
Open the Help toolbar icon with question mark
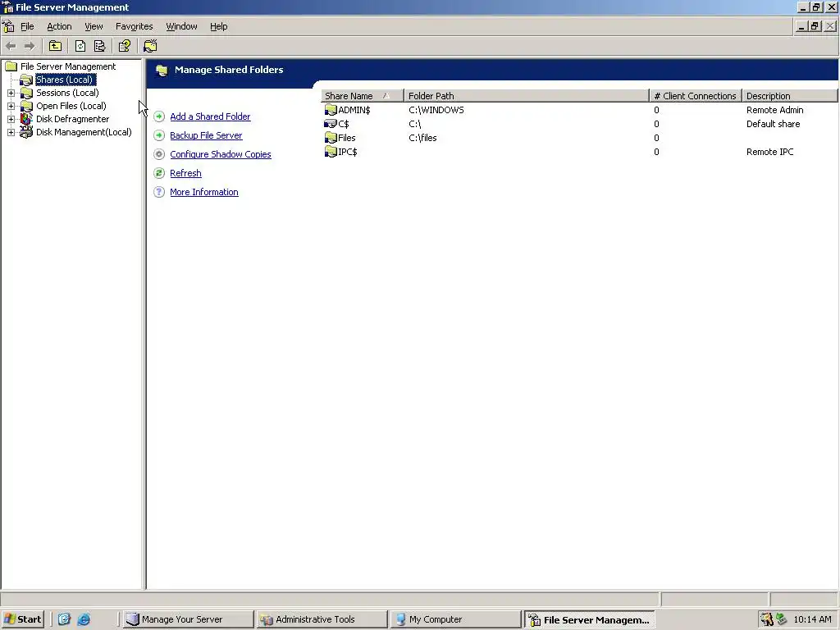point(125,46)
